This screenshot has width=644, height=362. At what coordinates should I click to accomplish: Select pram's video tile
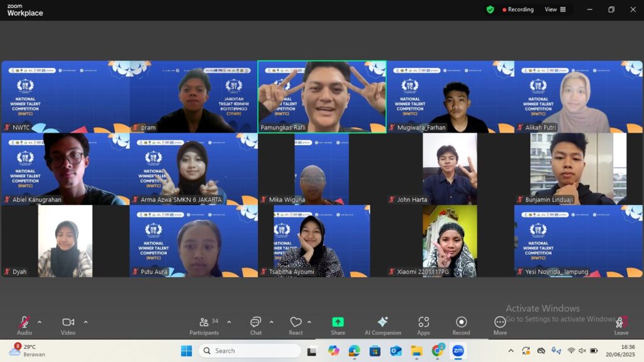194,97
